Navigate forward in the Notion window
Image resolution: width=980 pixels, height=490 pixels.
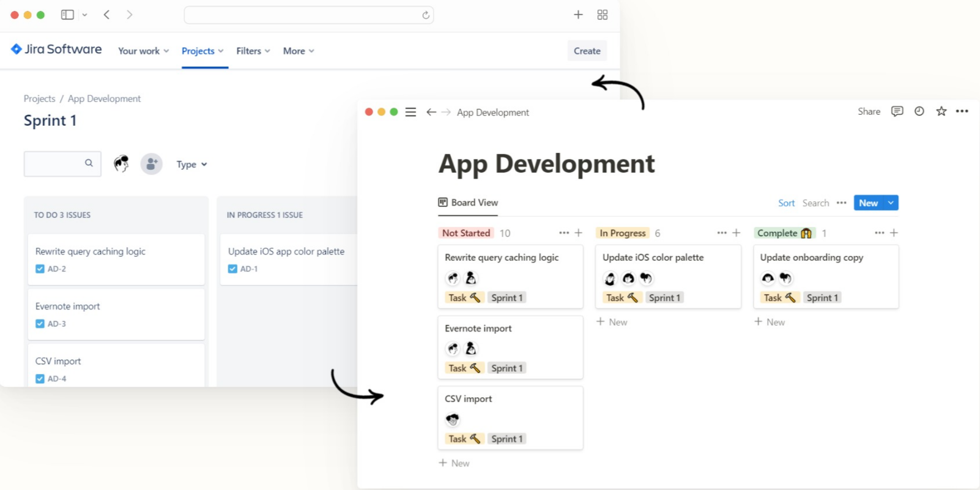pos(446,112)
